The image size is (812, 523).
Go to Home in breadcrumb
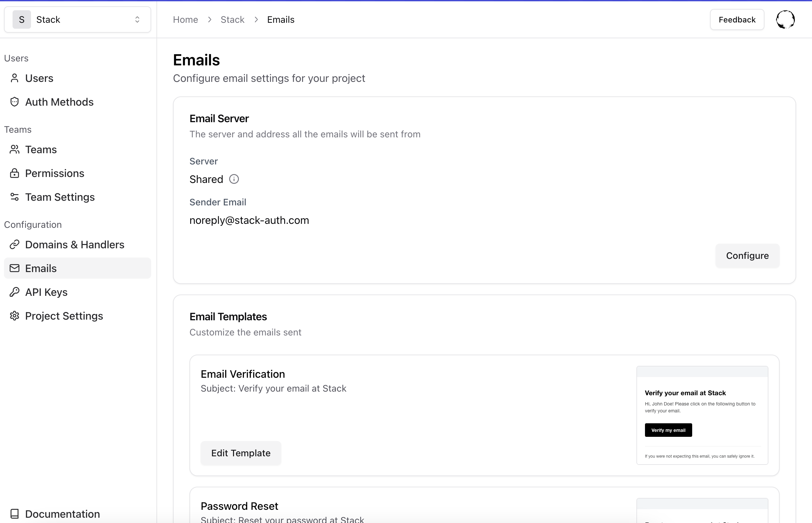coord(186,20)
